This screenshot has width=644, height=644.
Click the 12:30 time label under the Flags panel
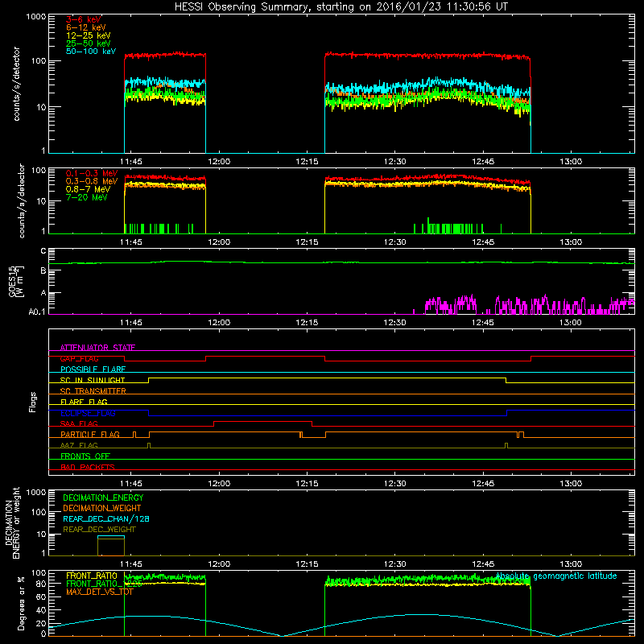[394, 484]
